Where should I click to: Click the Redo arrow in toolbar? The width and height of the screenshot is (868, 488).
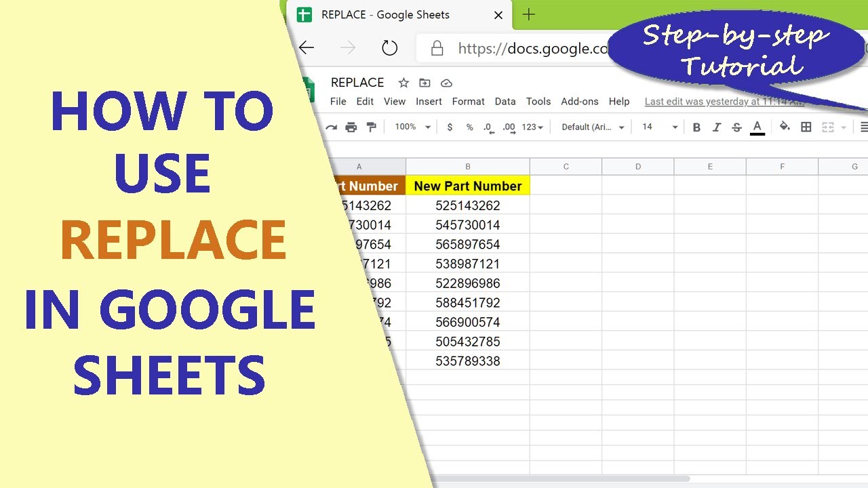(x=331, y=127)
